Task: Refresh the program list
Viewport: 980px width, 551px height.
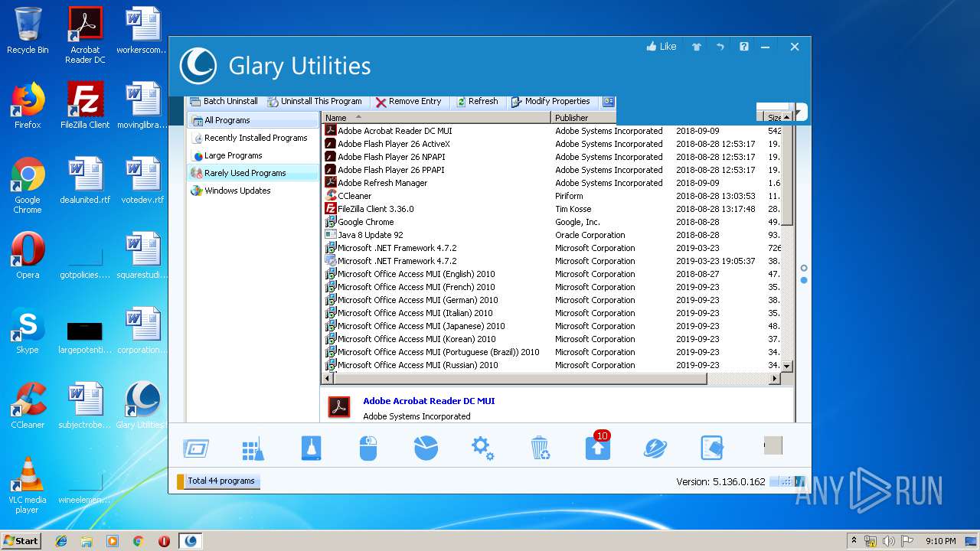Action: coord(477,101)
